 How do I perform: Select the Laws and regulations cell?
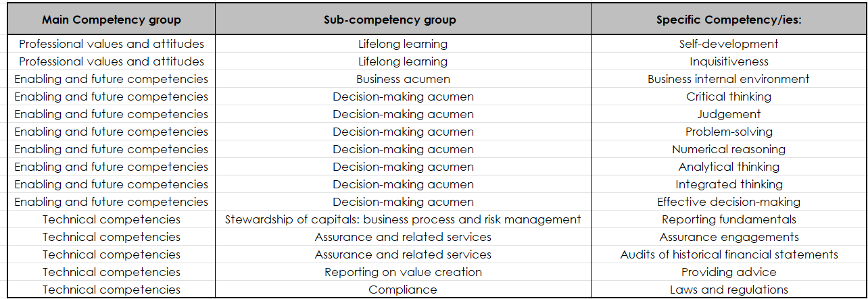pyautogui.click(x=729, y=290)
